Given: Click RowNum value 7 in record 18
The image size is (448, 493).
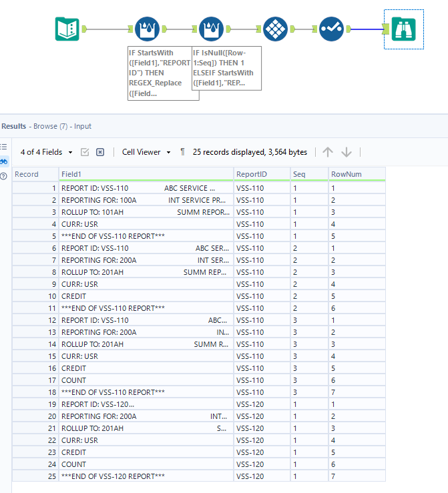Looking at the screenshot, I should point(357,392).
